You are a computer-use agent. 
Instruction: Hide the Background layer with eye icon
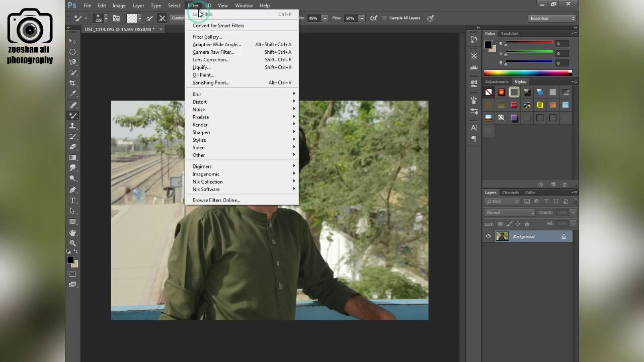(488, 236)
